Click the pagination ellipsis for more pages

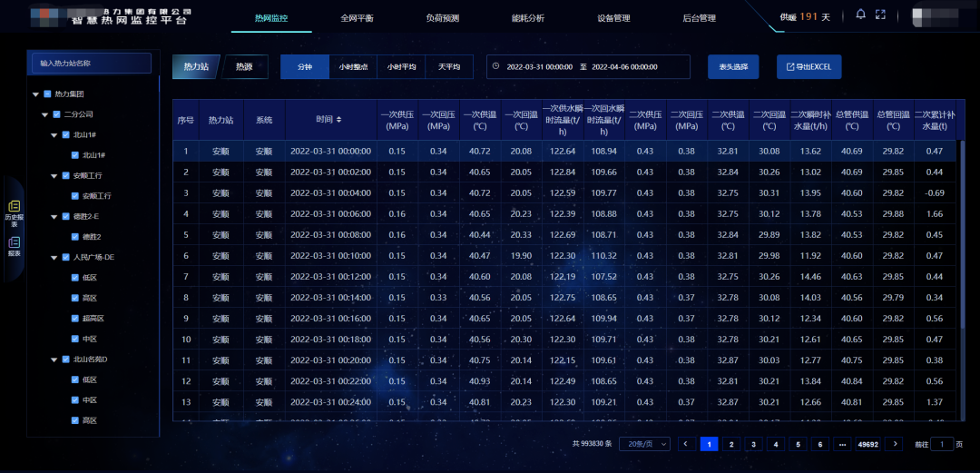[x=842, y=444]
